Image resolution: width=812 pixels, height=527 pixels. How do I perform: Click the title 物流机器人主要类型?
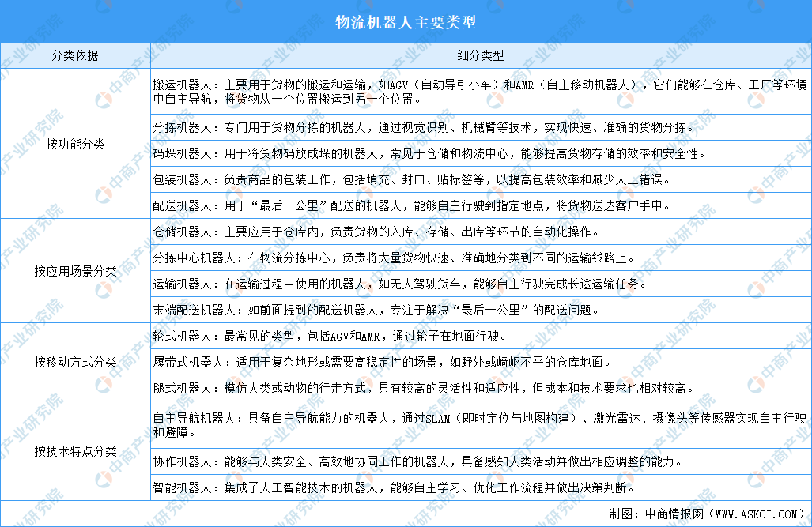406,22
